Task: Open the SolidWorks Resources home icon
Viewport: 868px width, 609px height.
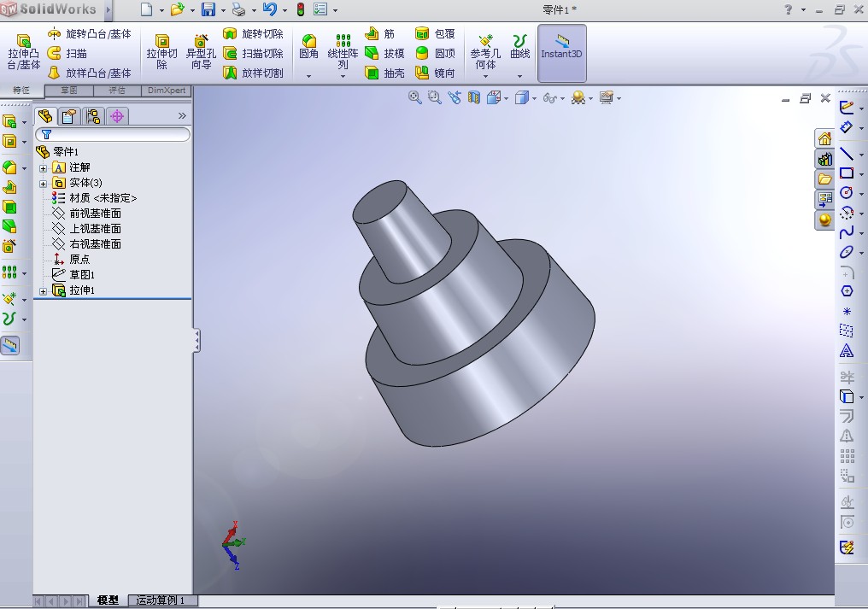Action: coord(824,138)
